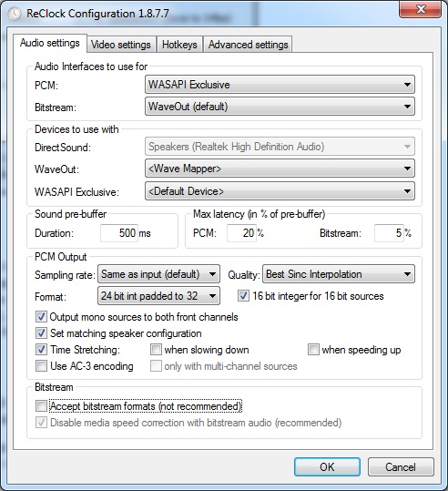Go to the Advanced settings tab
448x491 pixels.
click(248, 45)
